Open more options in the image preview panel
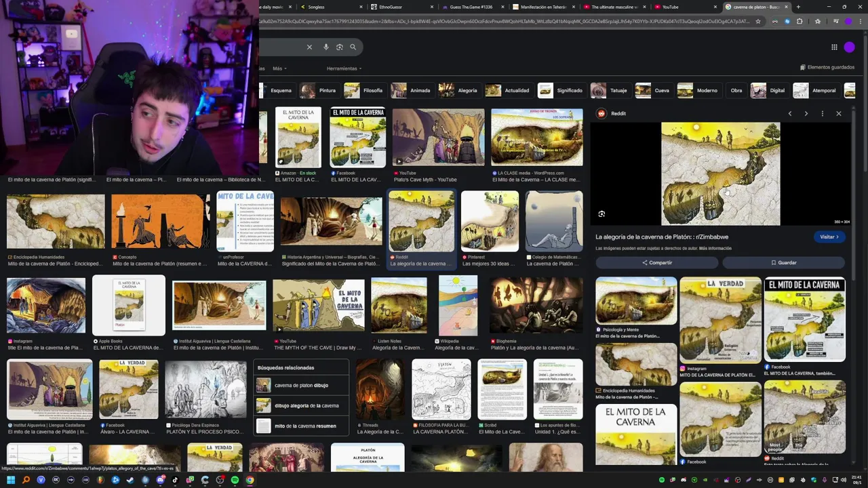The height and width of the screenshot is (488, 868). pyautogui.click(x=823, y=113)
